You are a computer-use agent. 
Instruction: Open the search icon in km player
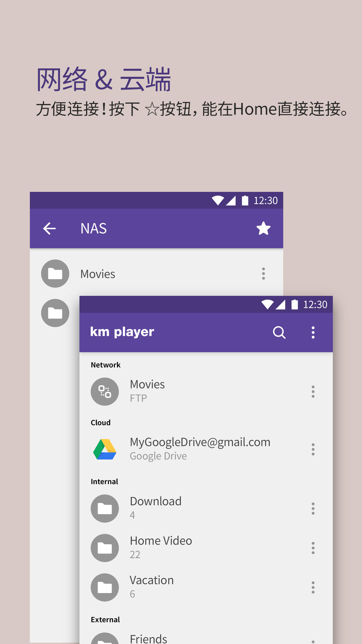[x=279, y=332]
